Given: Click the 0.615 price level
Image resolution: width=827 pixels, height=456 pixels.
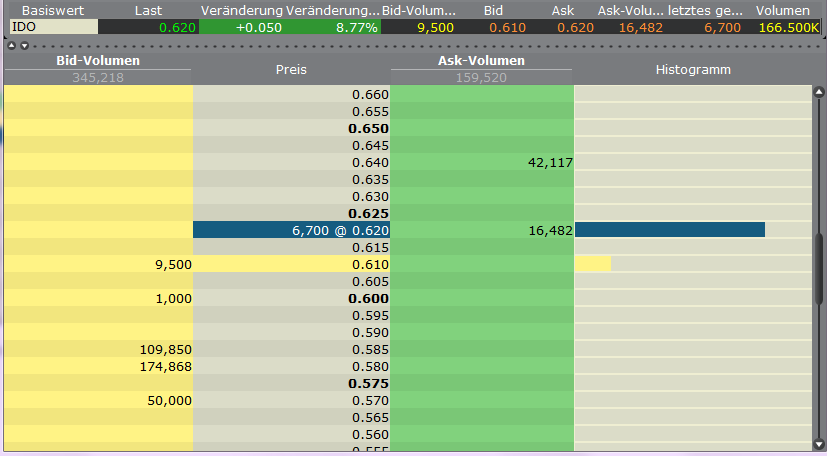Looking at the screenshot, I should [370, 247].
